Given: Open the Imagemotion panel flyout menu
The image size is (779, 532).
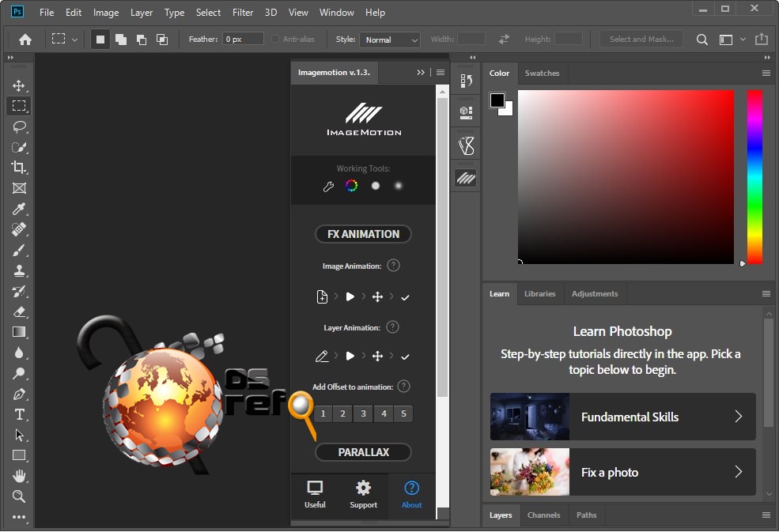Looking at the screenshot, I should [x=441, y=73].
